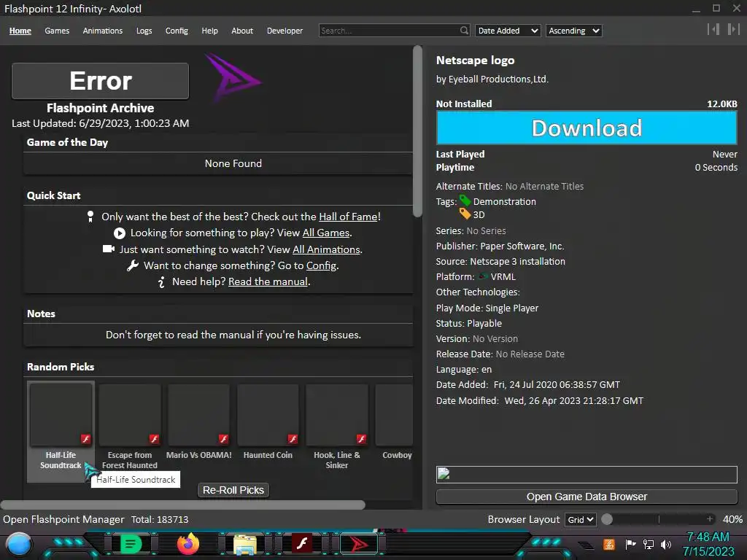This screenshot has height=560, width=747.
Task: Click Open Flashpoint Manager in status bar
Action: (63, 519)
